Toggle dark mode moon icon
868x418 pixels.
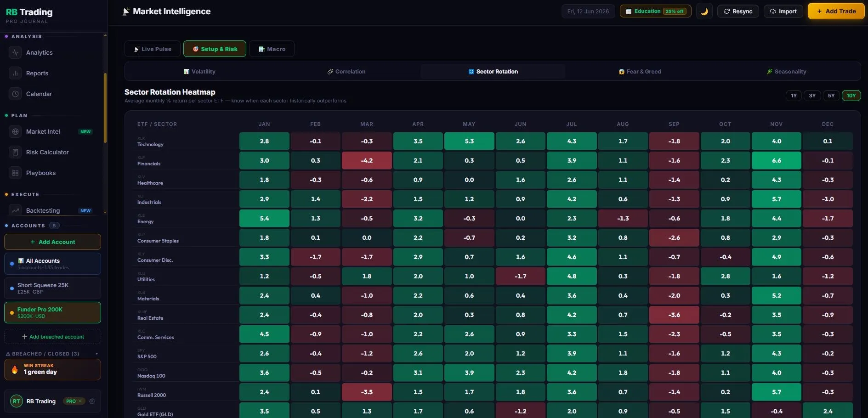pyautogui.click(x=704, y=11)
